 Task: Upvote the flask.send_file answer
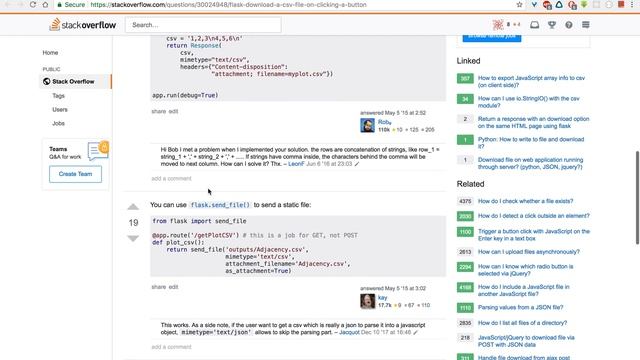click(x=133, y=207)
